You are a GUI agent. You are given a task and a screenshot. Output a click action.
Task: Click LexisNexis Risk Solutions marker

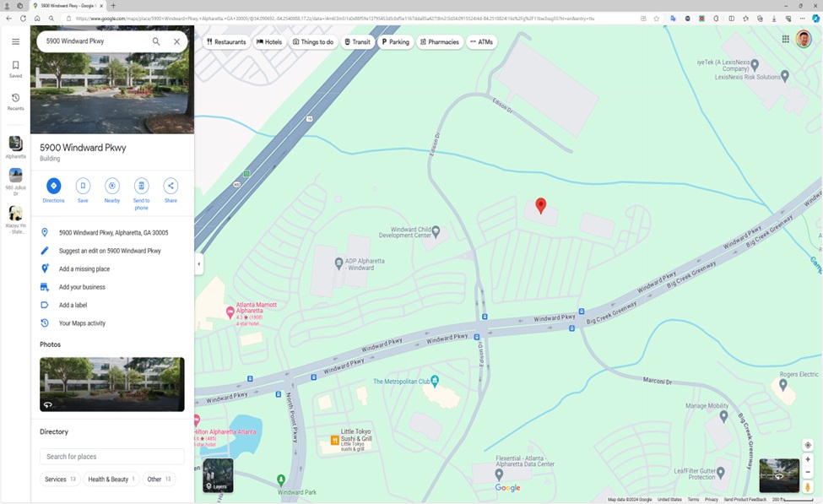785,76
